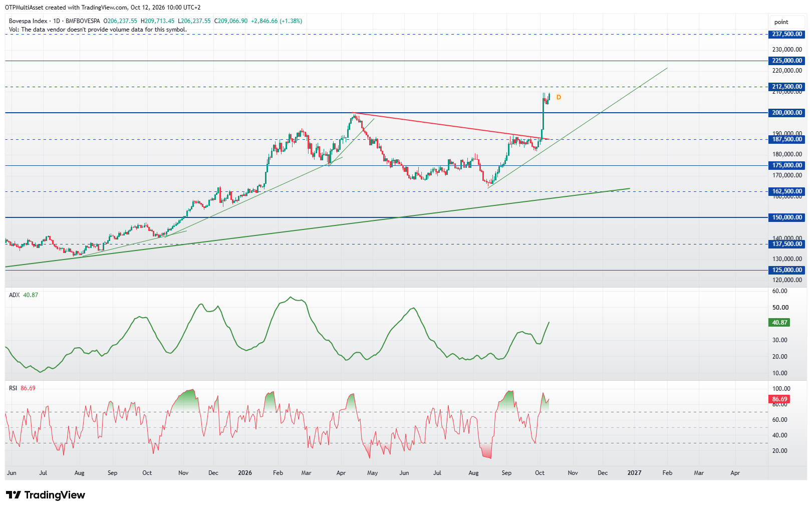Screen dimensions: 812x510
Task: Click the closing price value C209,066.90
Action: coord(231,21)
